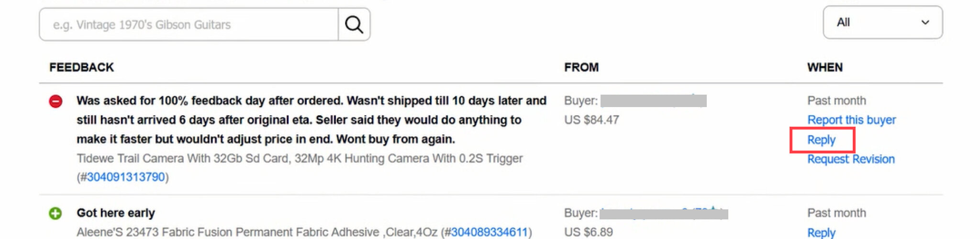Open item number 304089334611 link
The image size is (980, 239).
pos(489,232)
